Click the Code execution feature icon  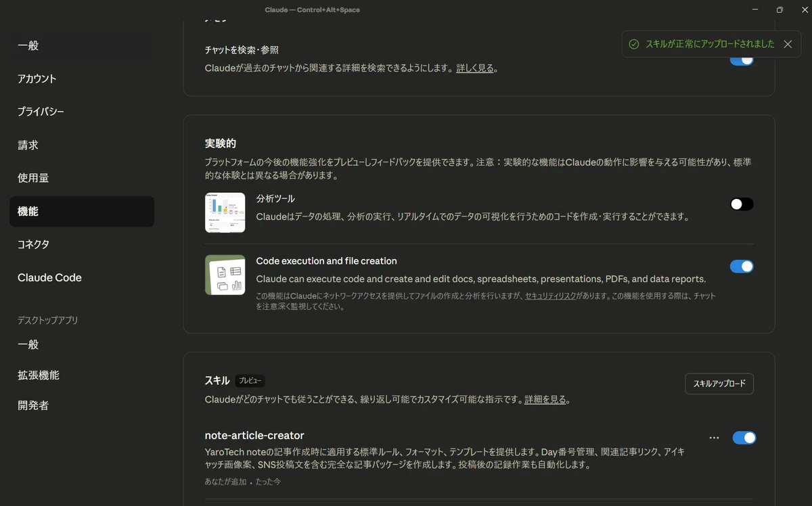(x=225, y=275)
